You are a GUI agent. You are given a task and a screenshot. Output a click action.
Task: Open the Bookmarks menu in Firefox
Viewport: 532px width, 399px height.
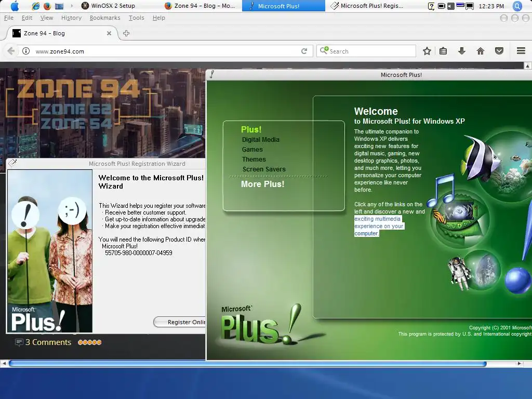105,18
